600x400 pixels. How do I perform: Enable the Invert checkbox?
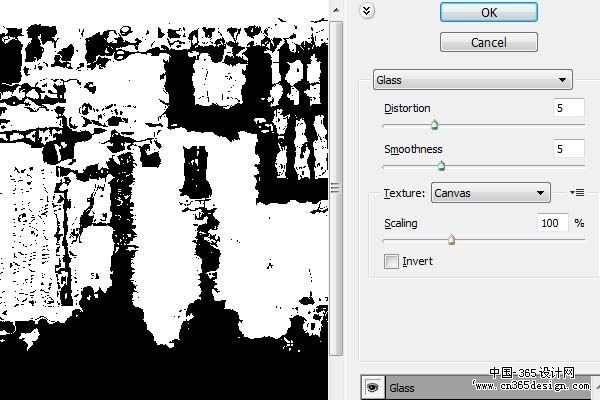pyautogui.click(x=391, y=261)
